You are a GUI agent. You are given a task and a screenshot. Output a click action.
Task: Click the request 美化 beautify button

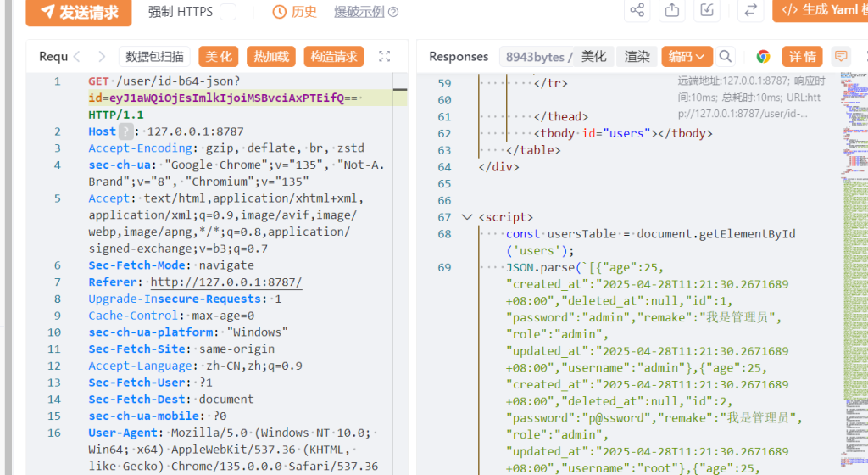218,57
